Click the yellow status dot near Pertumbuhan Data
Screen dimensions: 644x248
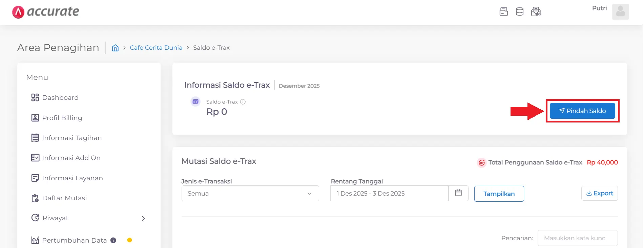pos(129,240)
